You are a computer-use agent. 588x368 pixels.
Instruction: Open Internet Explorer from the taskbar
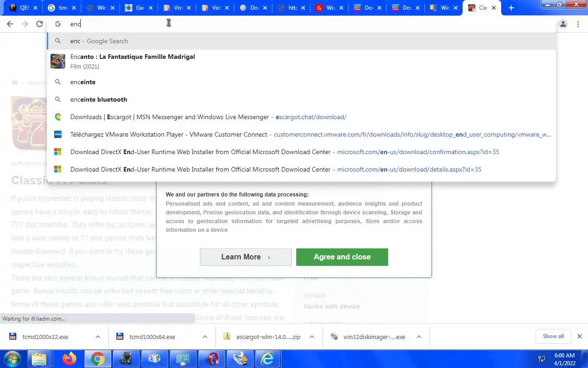click(268, 359)
